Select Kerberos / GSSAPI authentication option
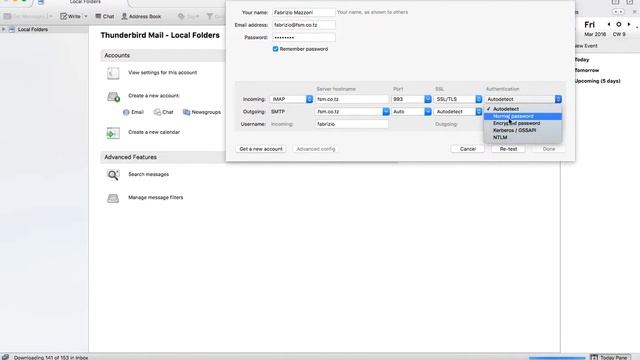This screenshot has width=640, height=360. (523, 130)
